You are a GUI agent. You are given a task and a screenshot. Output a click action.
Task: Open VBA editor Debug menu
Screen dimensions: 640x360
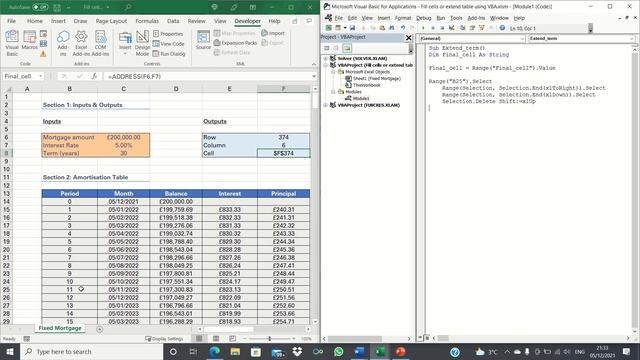coord(423,18)
